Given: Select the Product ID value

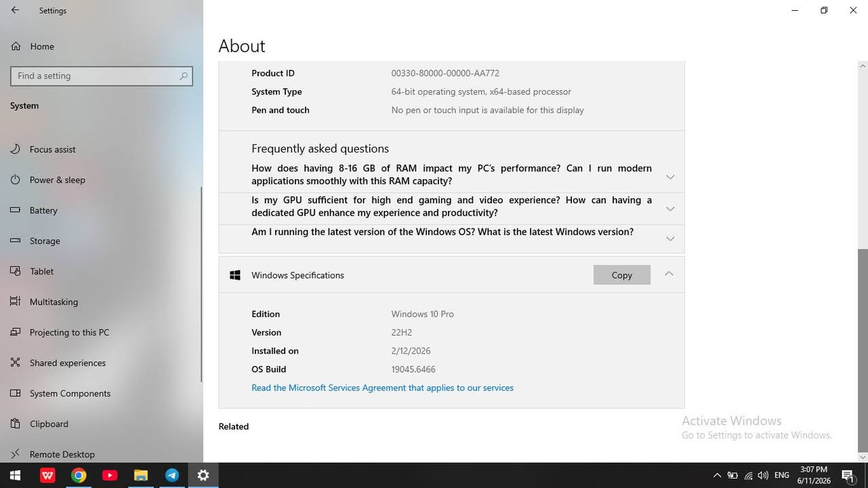Looking at the screenshot, I should coord(445,73).
